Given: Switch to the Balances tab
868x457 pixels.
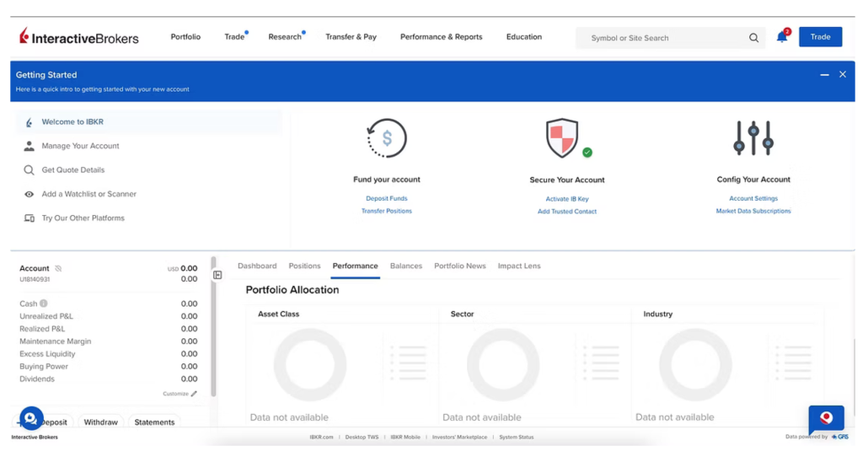Looking at the screenshot, I should pyautogui.click(x=405, y=266).
